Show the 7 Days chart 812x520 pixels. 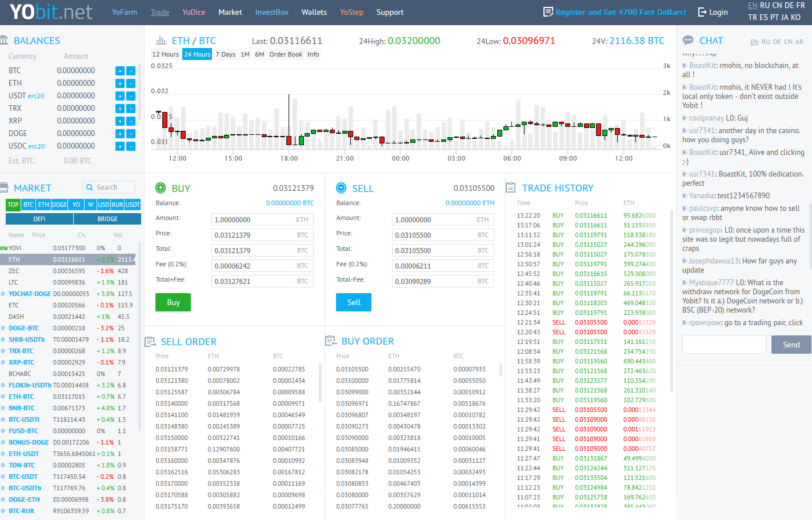tap(225, 54)
